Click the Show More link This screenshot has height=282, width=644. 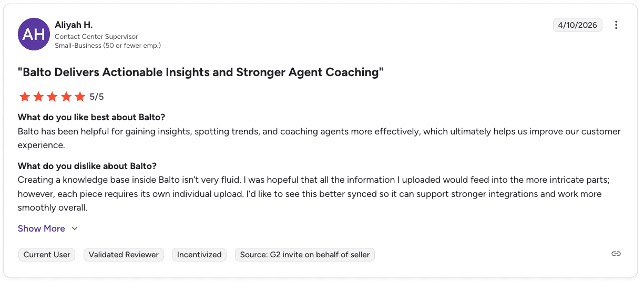(42, 228)
